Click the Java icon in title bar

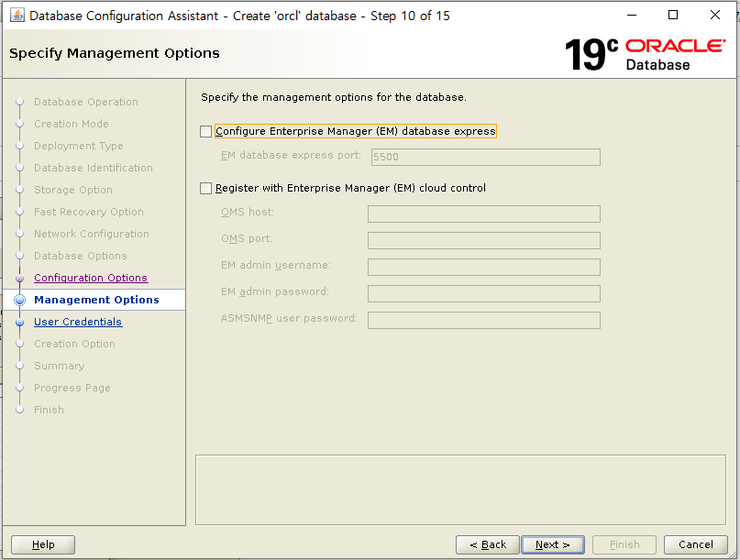pos(17,15)
